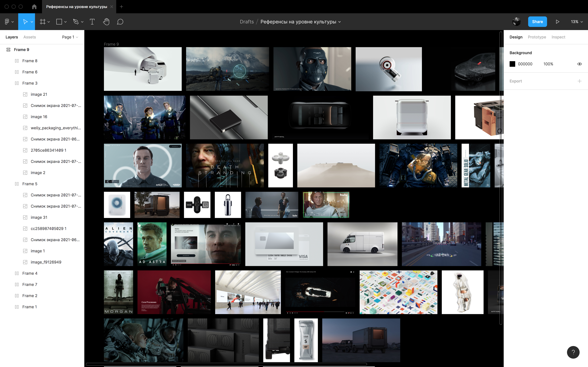
Task: Add an export setting with plus
Action: pyautogui.click(x=579, y=81)
